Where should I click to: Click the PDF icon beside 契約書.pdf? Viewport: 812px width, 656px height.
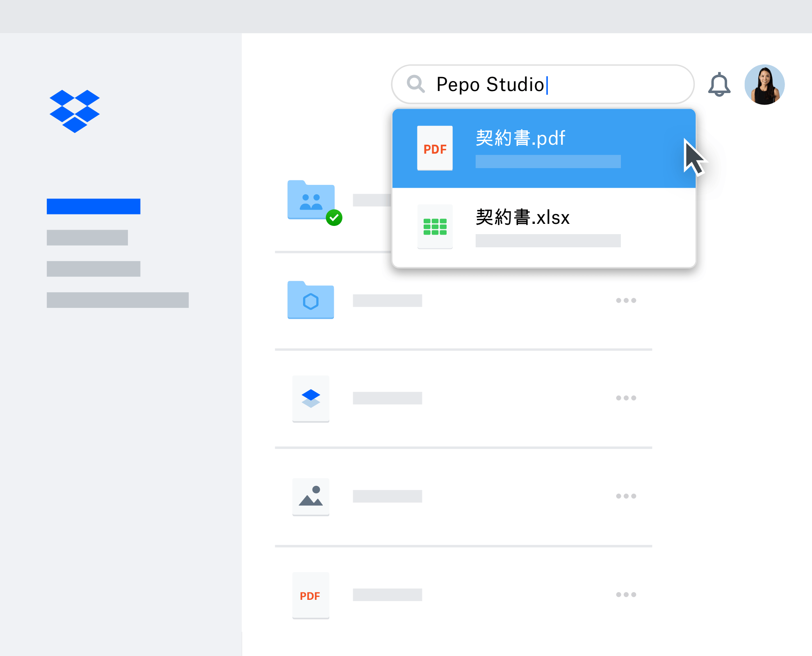(x=435, y=148)
